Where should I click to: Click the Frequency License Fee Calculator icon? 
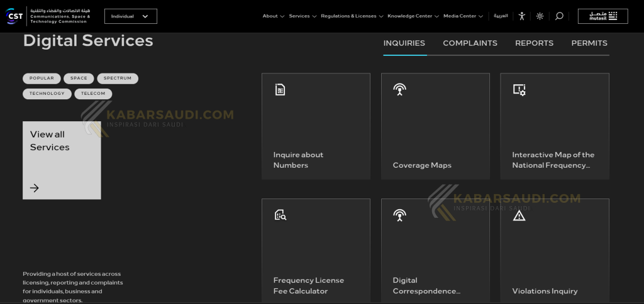(280, 215)
